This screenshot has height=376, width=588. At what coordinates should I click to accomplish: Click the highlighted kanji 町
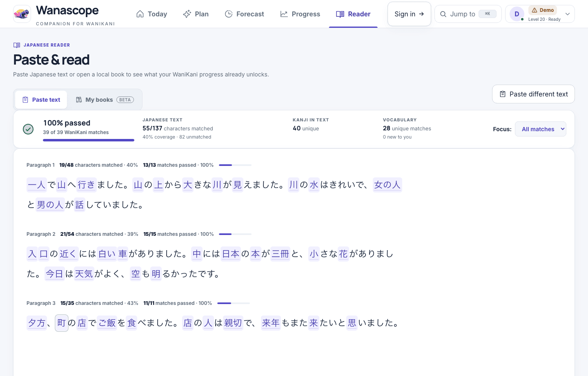pyautogui.click(x=62, y=323)
